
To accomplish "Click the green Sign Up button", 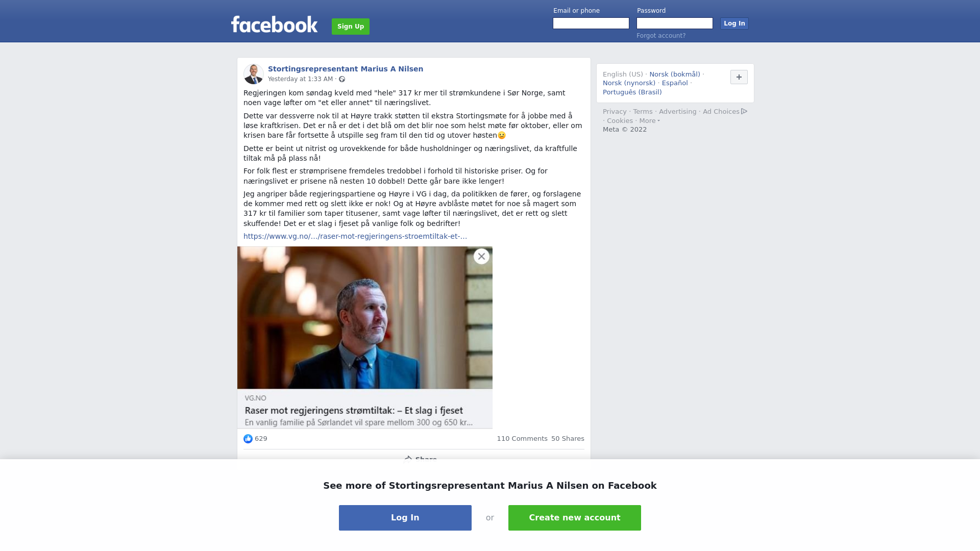I will tap(351, 27).
